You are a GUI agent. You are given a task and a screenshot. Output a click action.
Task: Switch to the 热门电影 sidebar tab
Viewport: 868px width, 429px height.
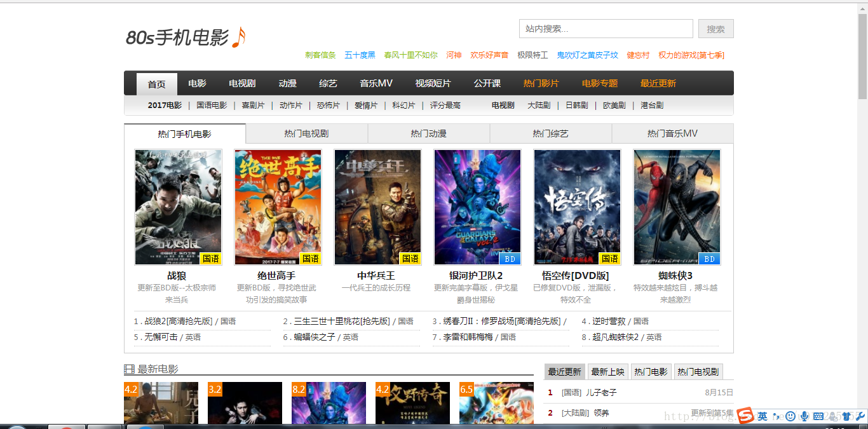pos(651,372)
